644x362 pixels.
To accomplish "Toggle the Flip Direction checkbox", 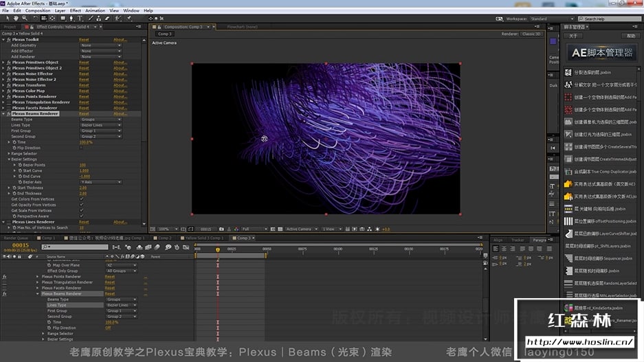I will [x=81, y=148].
